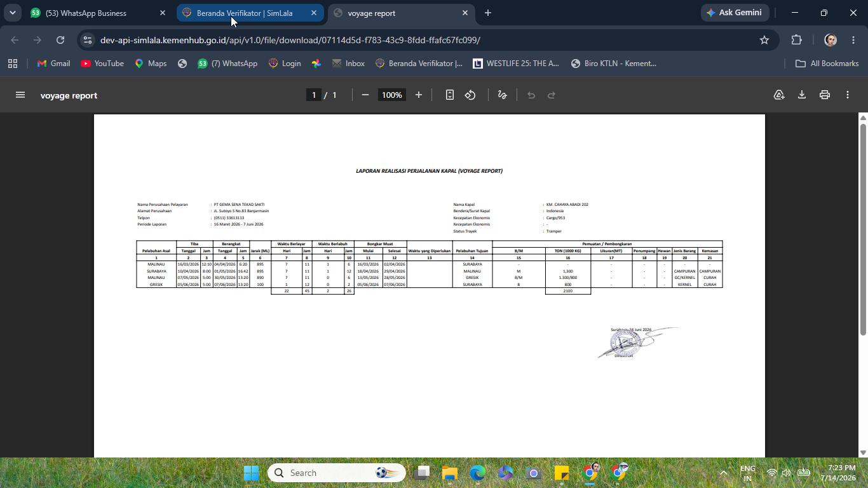Open the PDF viewer more actions menu

point(848,95)
